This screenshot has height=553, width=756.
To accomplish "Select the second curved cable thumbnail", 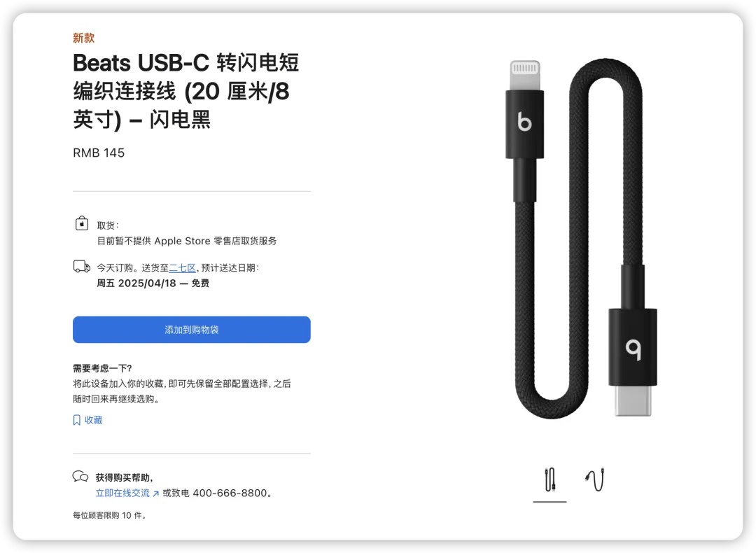I will [x=595, y=479].
